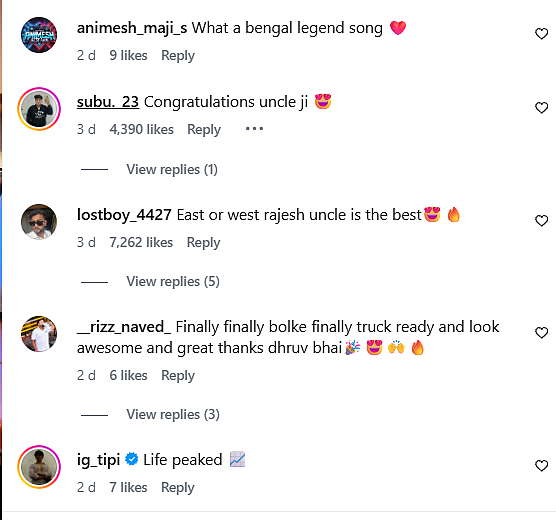
Task: Like lostboy_4427 comment with heart icon
Action: tap(541, 221)
